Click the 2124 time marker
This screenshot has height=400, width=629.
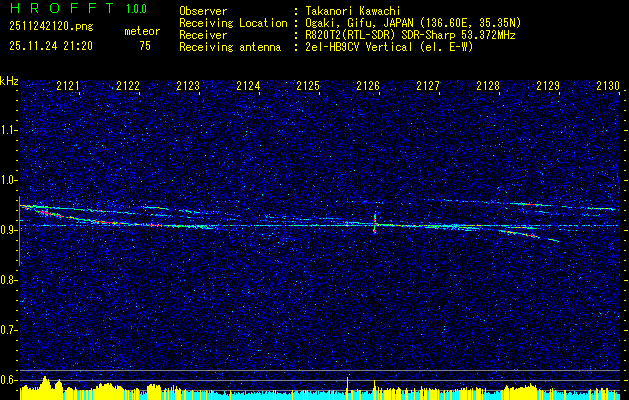tap(248, 85)
